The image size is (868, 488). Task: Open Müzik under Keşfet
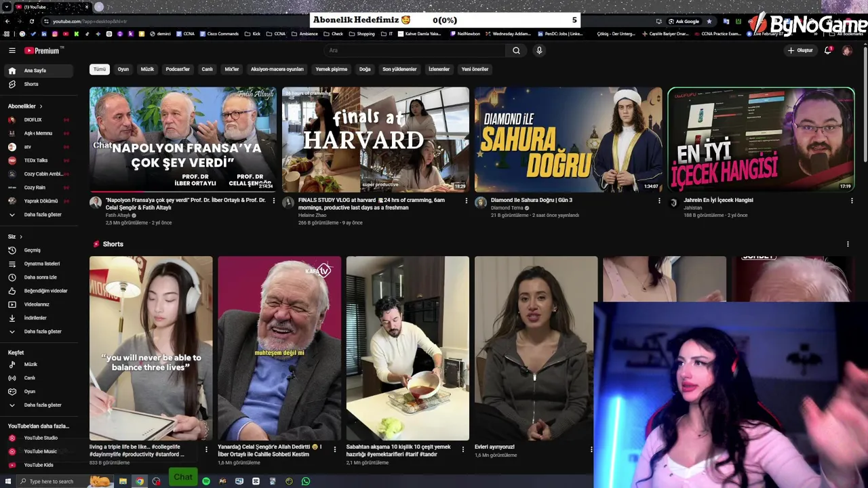39,365
